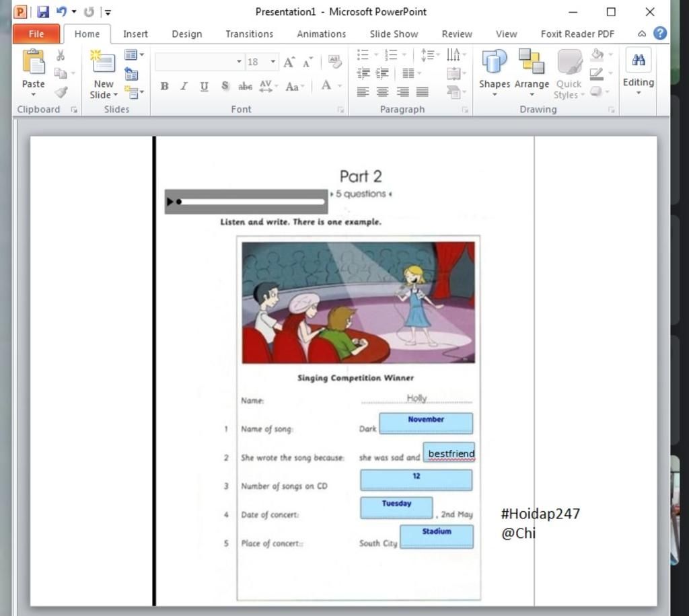This screenshot has height=616, width=689.
Task: Click the Increase List Level icon
Action: 382,73
